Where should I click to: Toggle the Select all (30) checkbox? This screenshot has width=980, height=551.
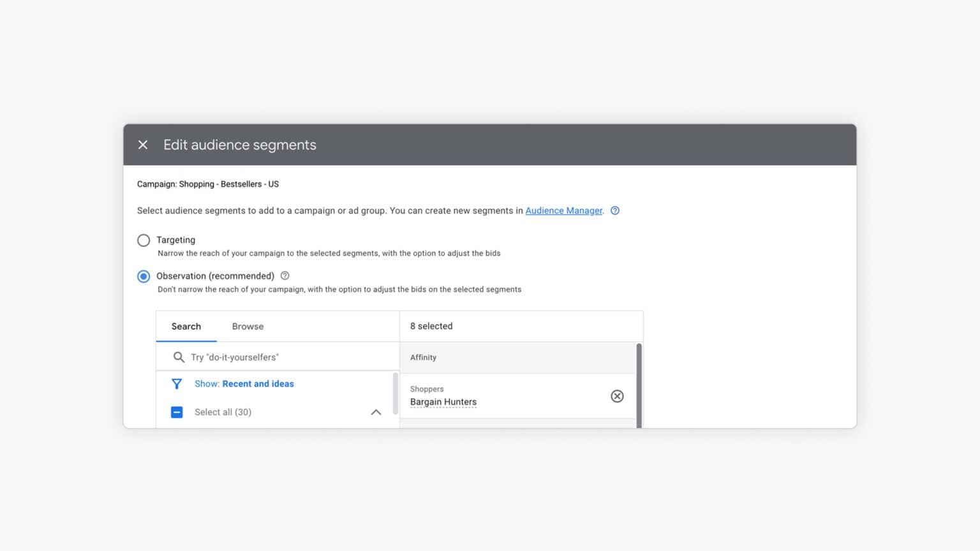click(x=177, y=412)
